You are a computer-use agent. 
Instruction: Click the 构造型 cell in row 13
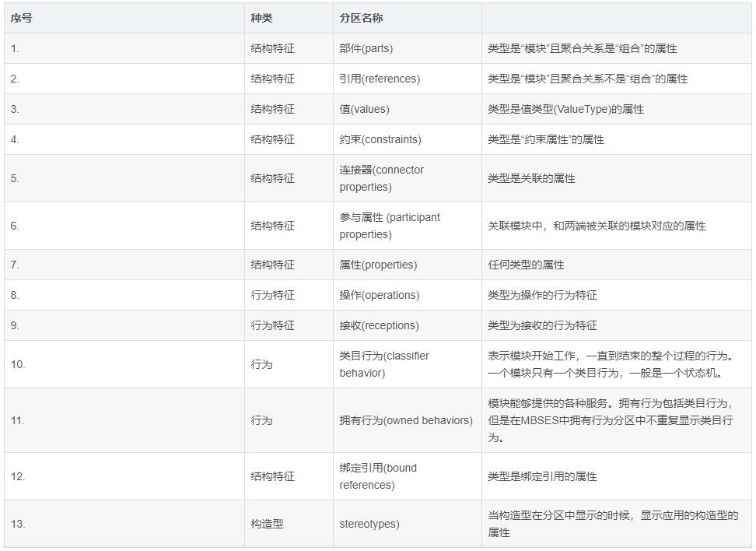289,524
